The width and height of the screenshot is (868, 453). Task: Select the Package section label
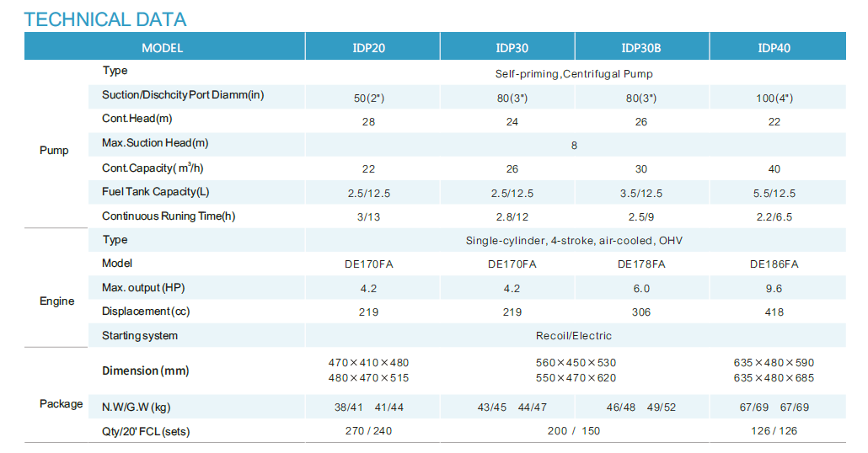[x=62, y=404]
